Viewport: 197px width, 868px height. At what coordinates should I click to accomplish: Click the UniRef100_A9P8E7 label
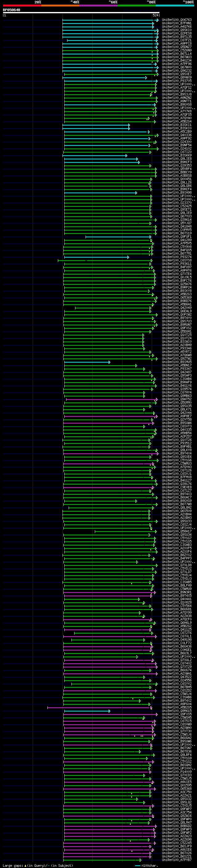(x=177, y=417)
